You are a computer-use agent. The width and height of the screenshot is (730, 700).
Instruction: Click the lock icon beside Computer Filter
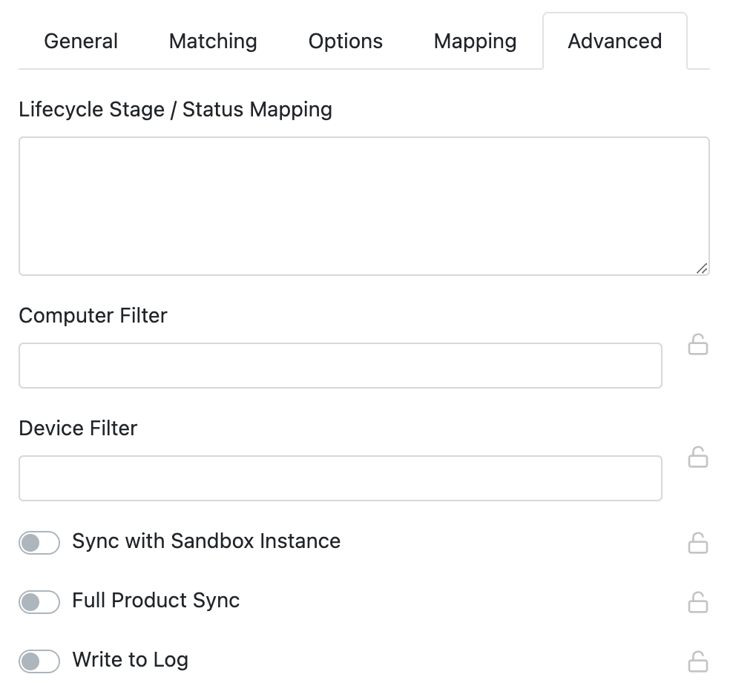pos(698,345)
